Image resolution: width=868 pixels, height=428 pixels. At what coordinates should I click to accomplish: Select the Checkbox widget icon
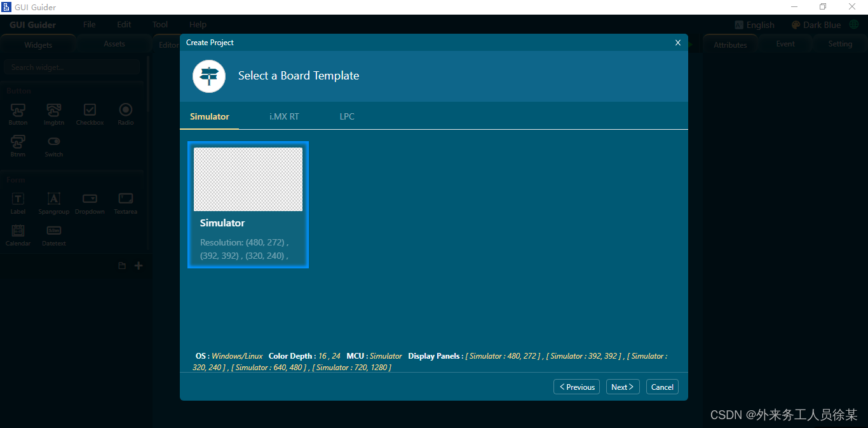click(90, 110)
